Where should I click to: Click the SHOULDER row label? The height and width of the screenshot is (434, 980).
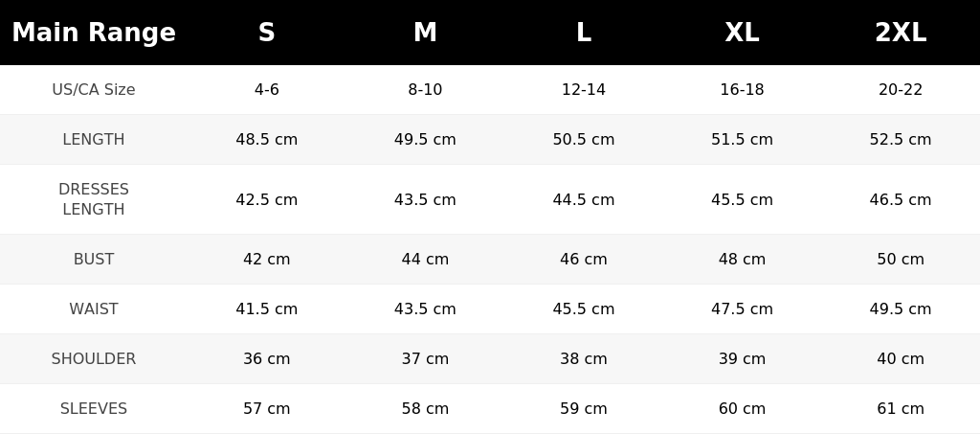[x=94, y=359]
